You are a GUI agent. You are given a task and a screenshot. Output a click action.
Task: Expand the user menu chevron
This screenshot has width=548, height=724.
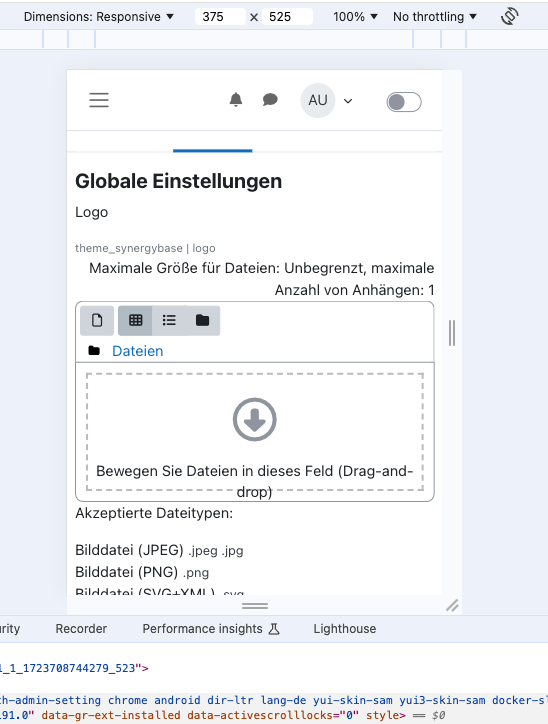348,101
